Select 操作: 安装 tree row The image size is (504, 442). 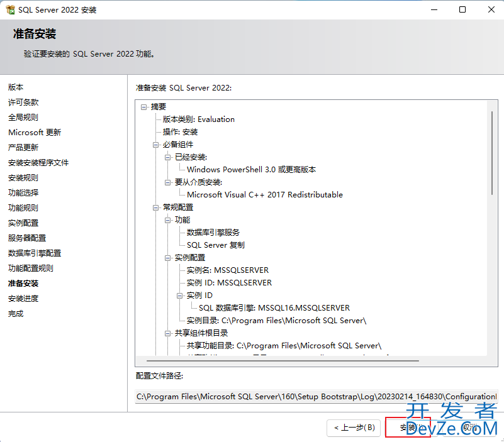180,132
